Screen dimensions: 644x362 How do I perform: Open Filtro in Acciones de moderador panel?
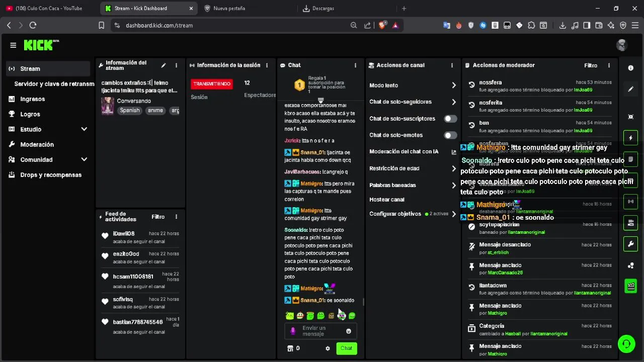click(591, 65)
